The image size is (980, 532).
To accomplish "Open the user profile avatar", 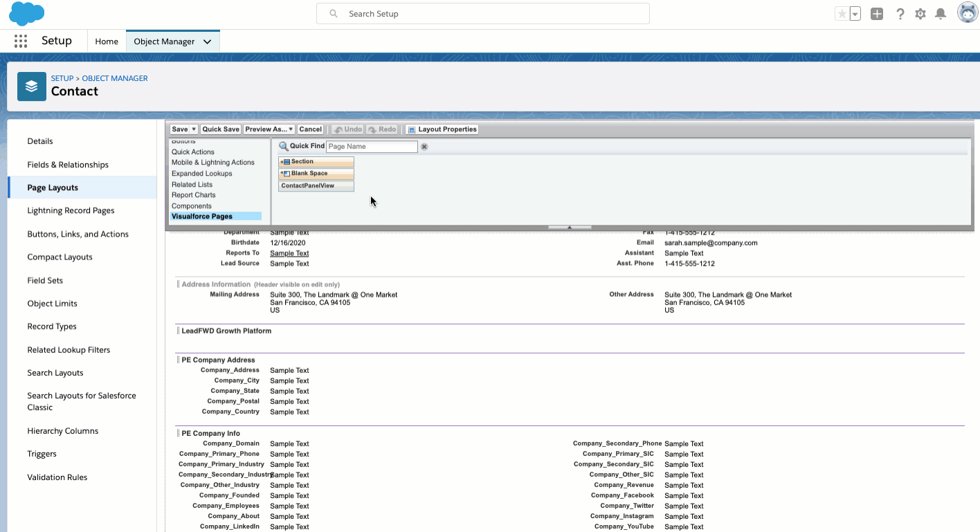I will (x=967, y=12).
